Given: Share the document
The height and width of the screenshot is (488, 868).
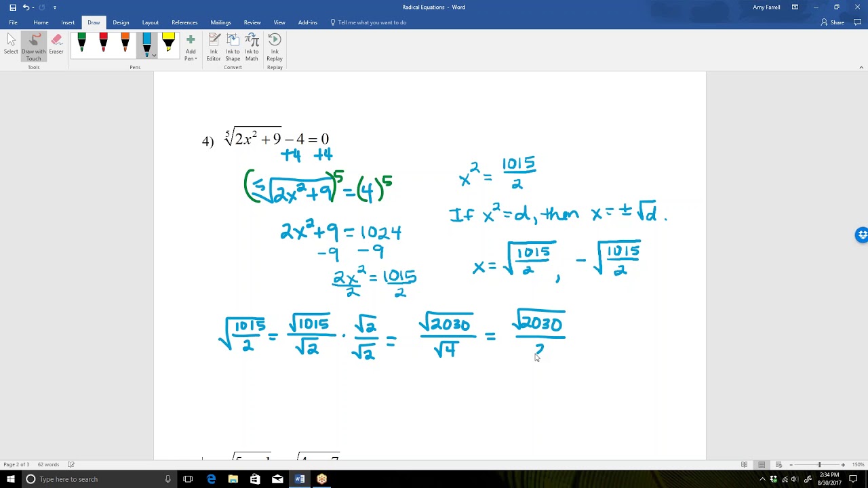Looking at the screenshot, I should pyautogui.click(x=833, y=22).
